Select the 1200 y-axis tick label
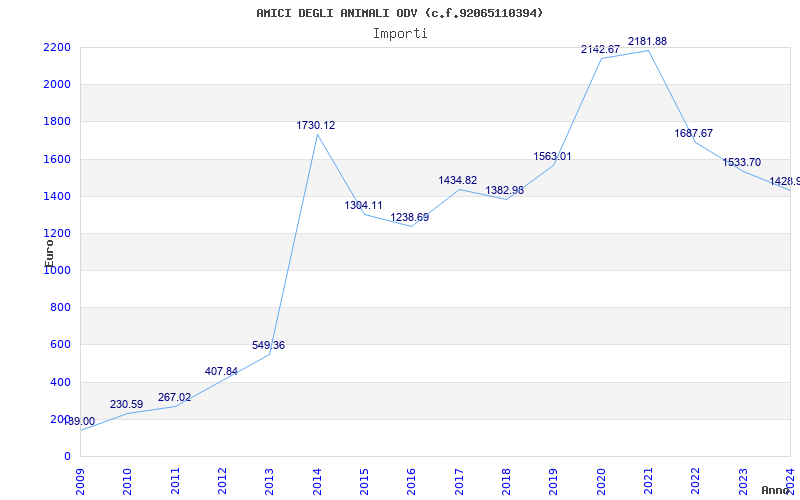 click(x=57, y=233)
